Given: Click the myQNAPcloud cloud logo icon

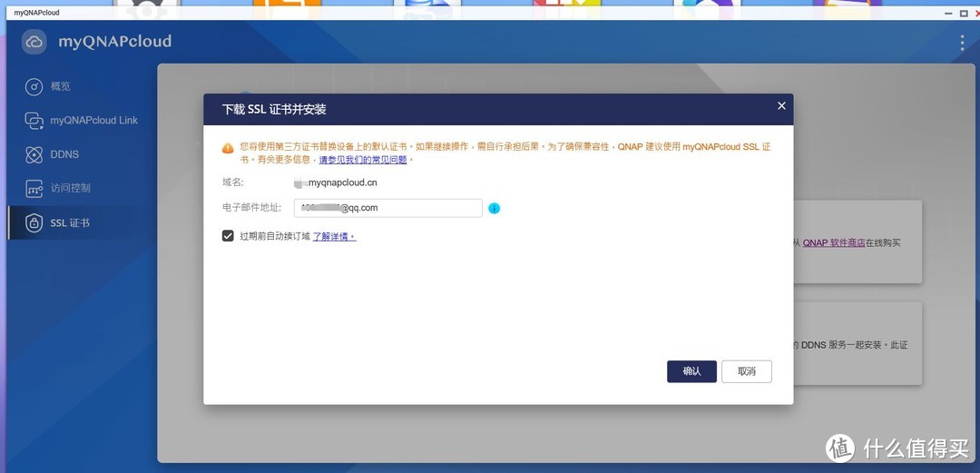Looking at the screenshot, I should coord(34,42).
